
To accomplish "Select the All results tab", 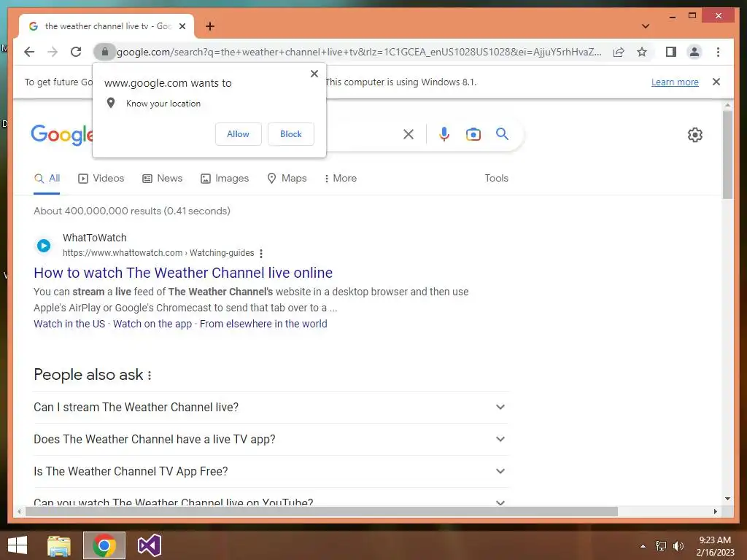I will (47, 178).
